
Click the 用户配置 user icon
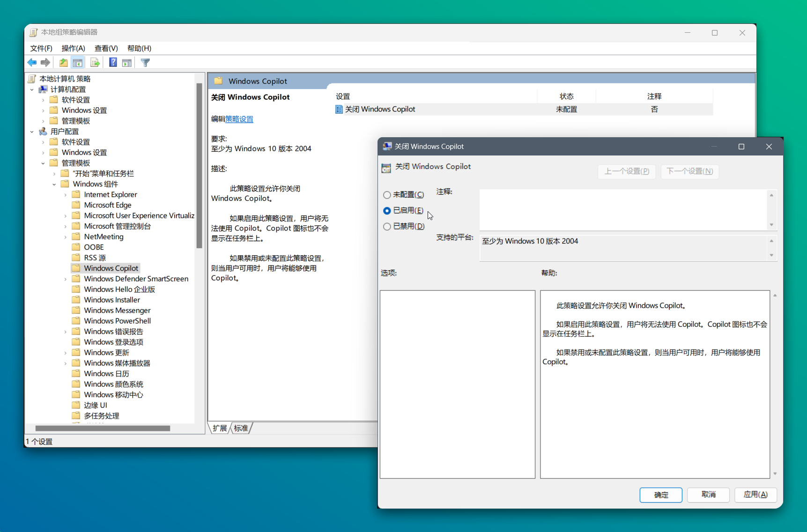point(43,131)
